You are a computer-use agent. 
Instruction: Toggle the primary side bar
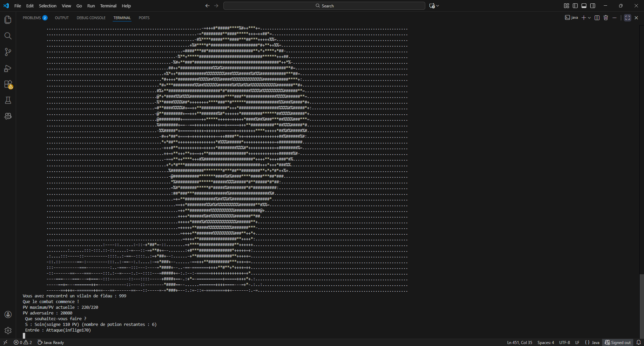(x=575, y=6)
